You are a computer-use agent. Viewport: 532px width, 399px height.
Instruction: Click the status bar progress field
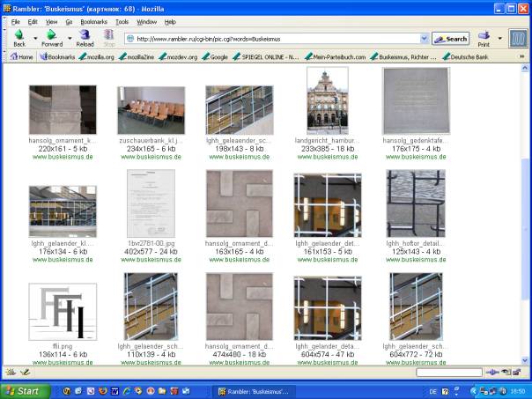(x=449, y=373)
